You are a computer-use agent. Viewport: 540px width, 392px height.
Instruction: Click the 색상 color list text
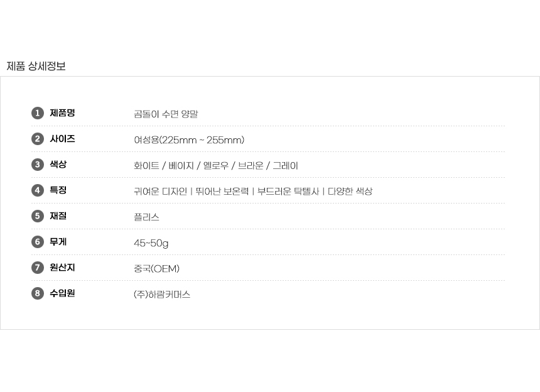click(x=216, y=166)
